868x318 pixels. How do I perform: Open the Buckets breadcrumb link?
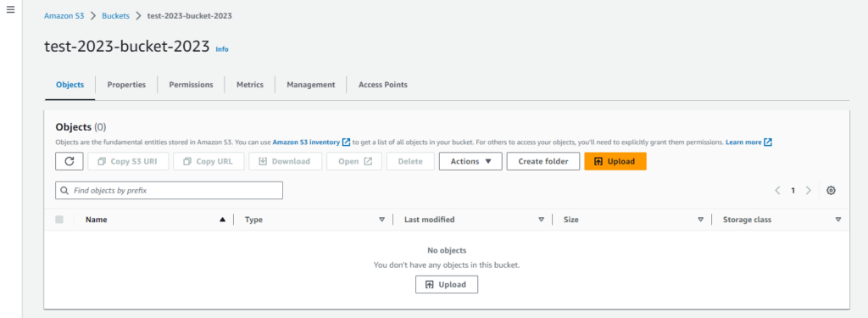tap(115, 16)
